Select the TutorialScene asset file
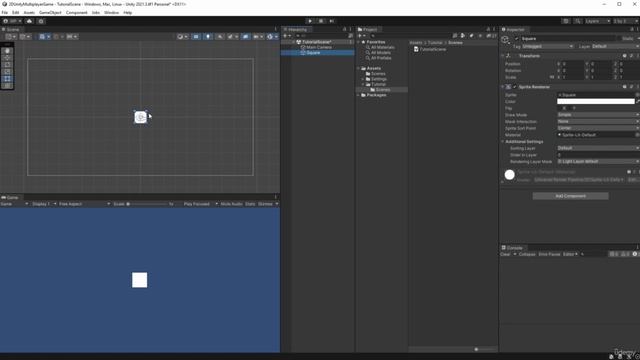640x360 pixels. tap(430, 49)
